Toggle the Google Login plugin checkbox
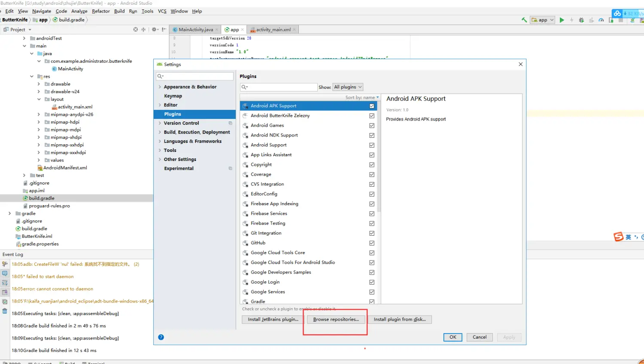Viewport: 644px width, 364px height. [x=372, y=282]
